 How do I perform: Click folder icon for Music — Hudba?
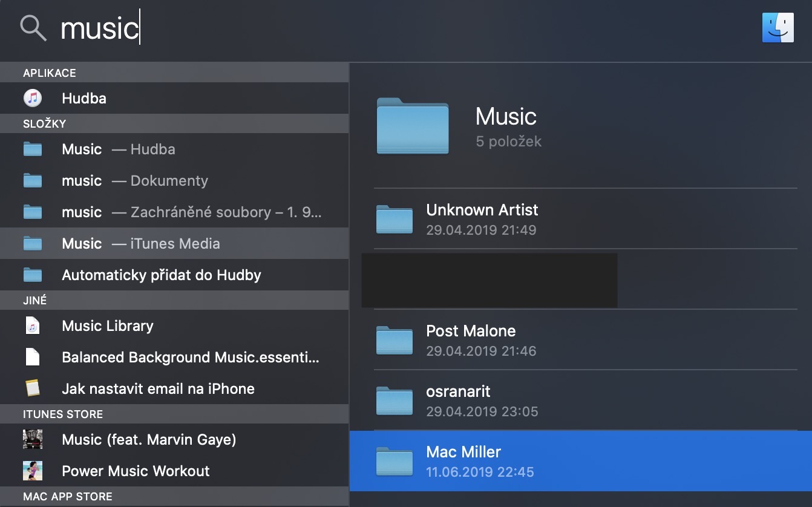click(x=33, y=149)
